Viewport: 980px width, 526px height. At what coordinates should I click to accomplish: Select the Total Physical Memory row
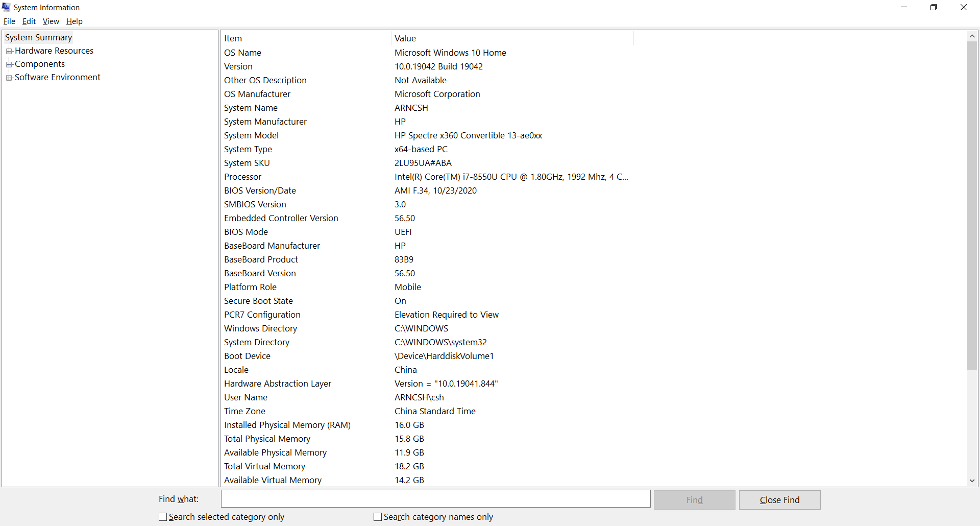[427, 439]
